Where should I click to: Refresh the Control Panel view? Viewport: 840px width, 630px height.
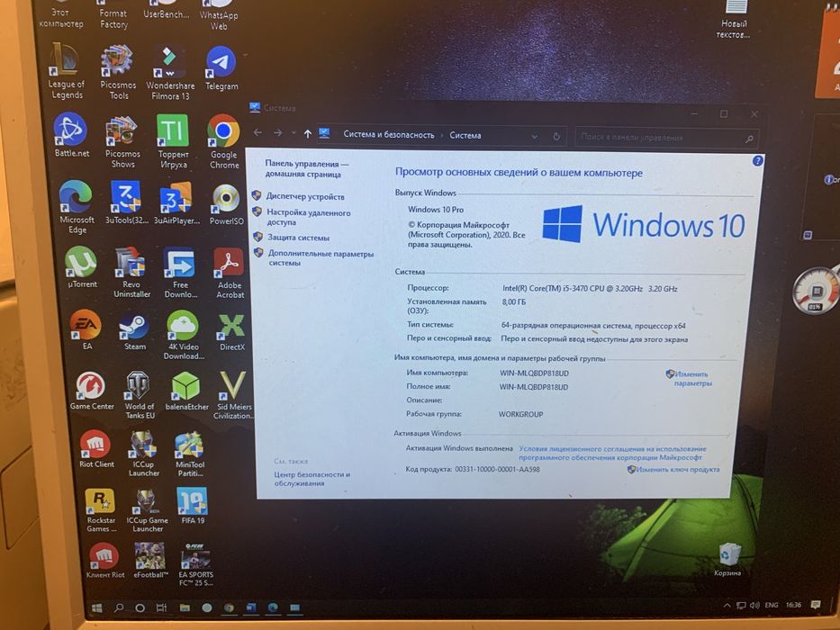click(x=556, y=137)
